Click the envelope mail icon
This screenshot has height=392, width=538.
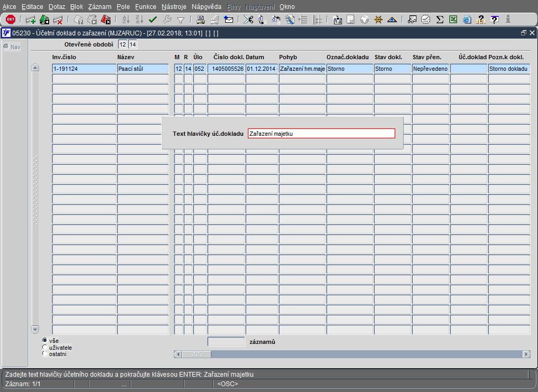tap(228, 20)
